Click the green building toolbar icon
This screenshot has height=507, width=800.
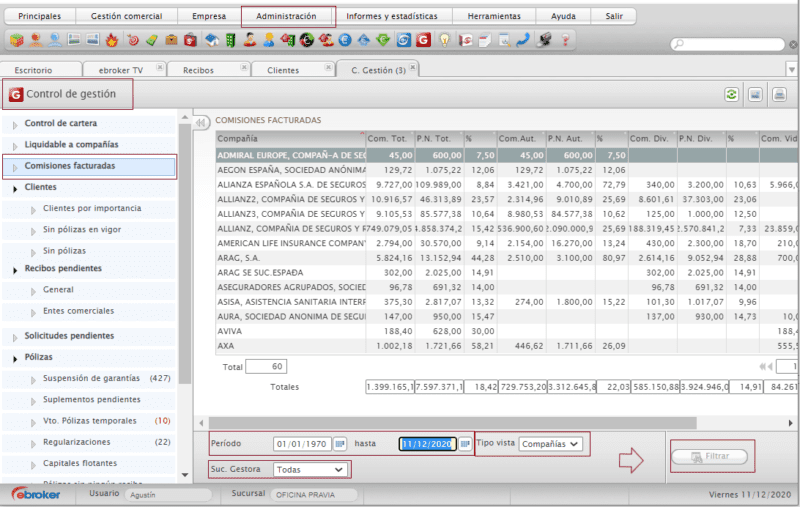click(x=230, y=40)
